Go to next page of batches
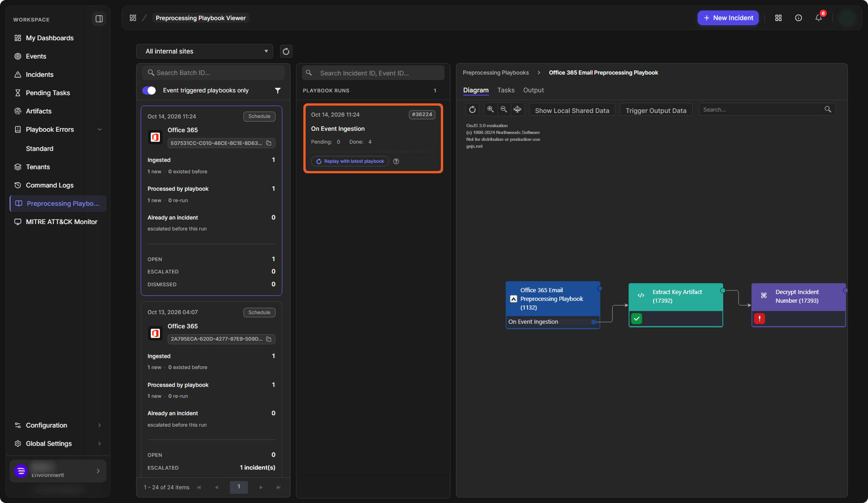868x503 pixels. tap(261, 487)
